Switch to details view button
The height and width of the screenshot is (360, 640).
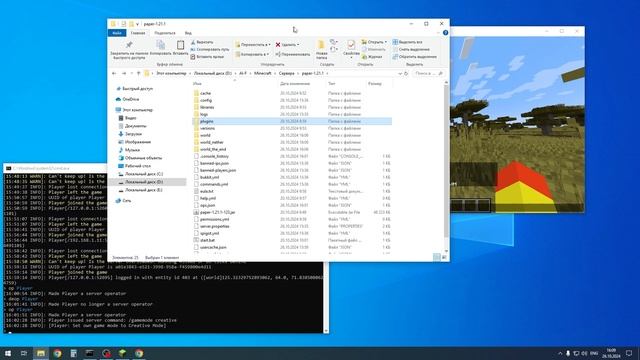tap(437, 257)
